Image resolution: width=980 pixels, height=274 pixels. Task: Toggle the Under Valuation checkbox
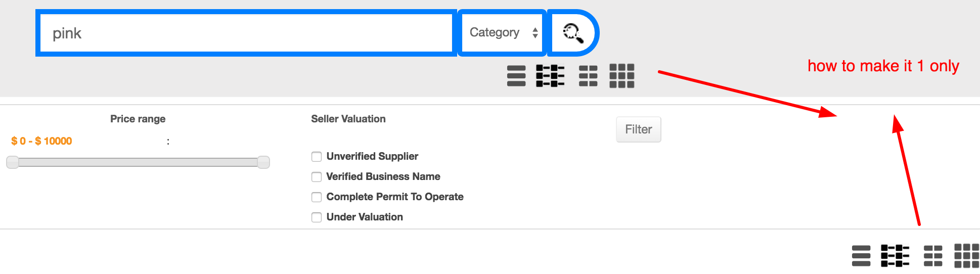click(x=317, y=217)
